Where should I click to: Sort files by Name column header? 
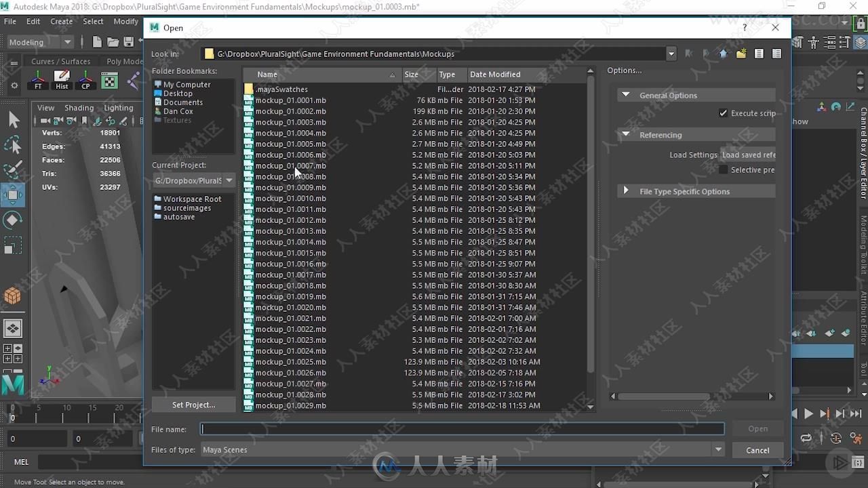323,75
